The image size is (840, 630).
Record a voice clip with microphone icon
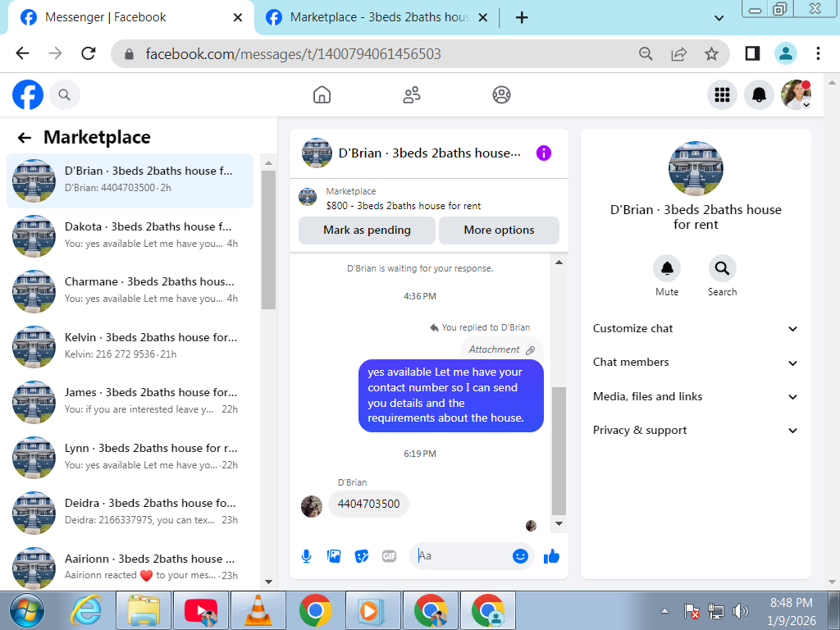click(x=307, y=556)
